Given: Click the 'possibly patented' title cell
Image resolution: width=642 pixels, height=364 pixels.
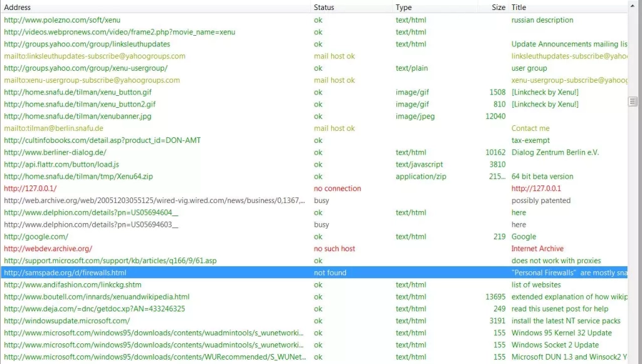Looking at the screenshot, I should (x=541, y=200).
